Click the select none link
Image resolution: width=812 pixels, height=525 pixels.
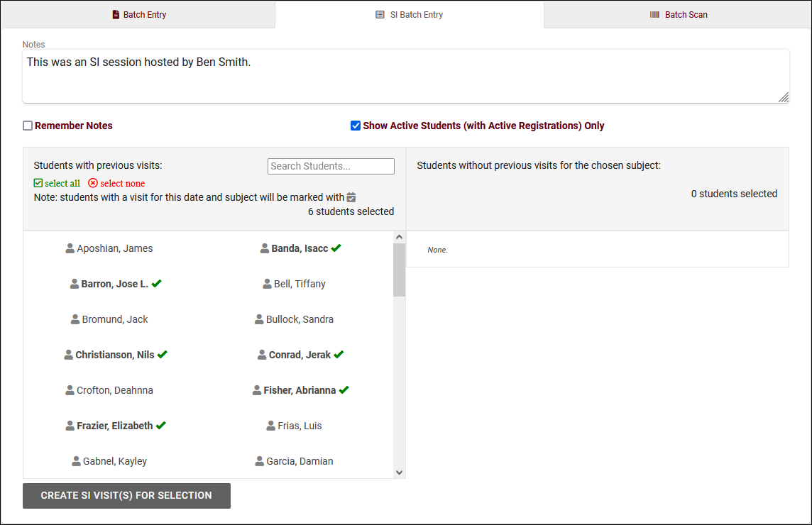[116, 183]
